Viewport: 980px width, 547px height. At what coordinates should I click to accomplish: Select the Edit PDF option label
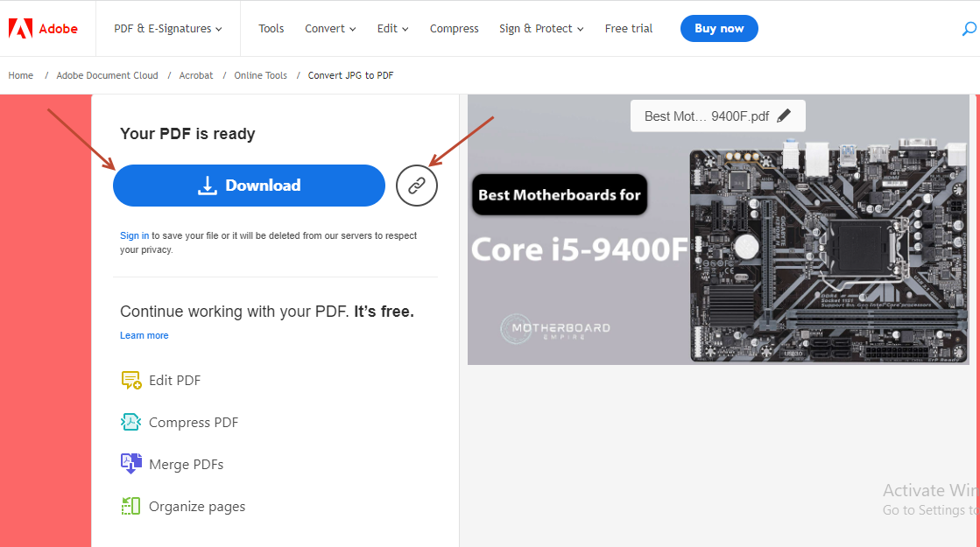(x=175, y=381)
